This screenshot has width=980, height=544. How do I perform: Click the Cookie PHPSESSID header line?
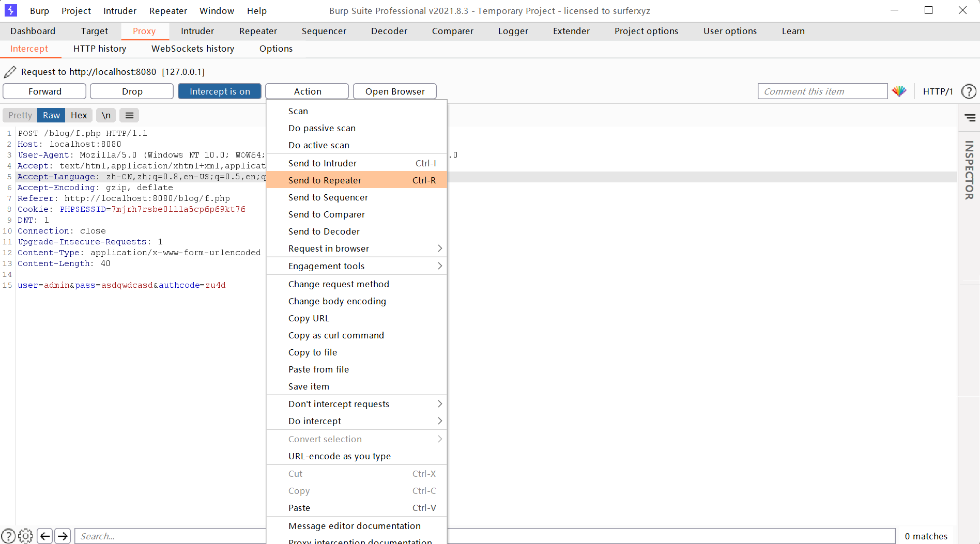coord(131,209)
